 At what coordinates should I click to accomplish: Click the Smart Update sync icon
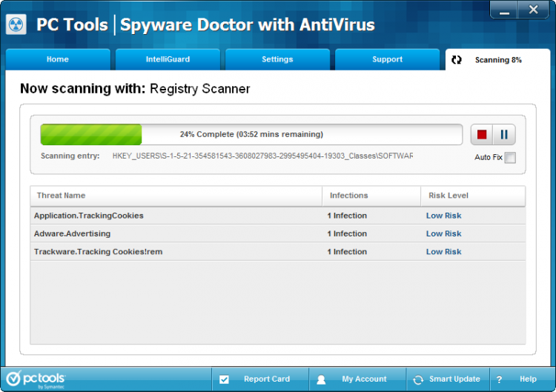(418, 379)
